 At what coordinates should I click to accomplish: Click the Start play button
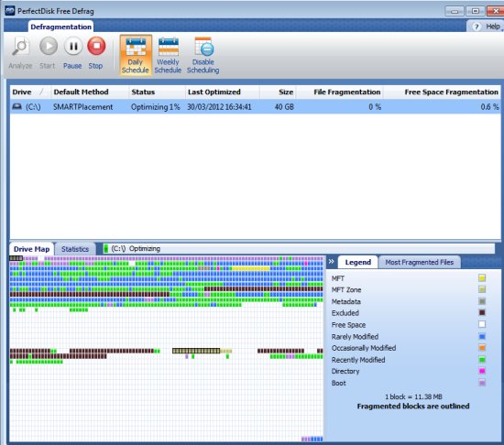click(49, 46)
